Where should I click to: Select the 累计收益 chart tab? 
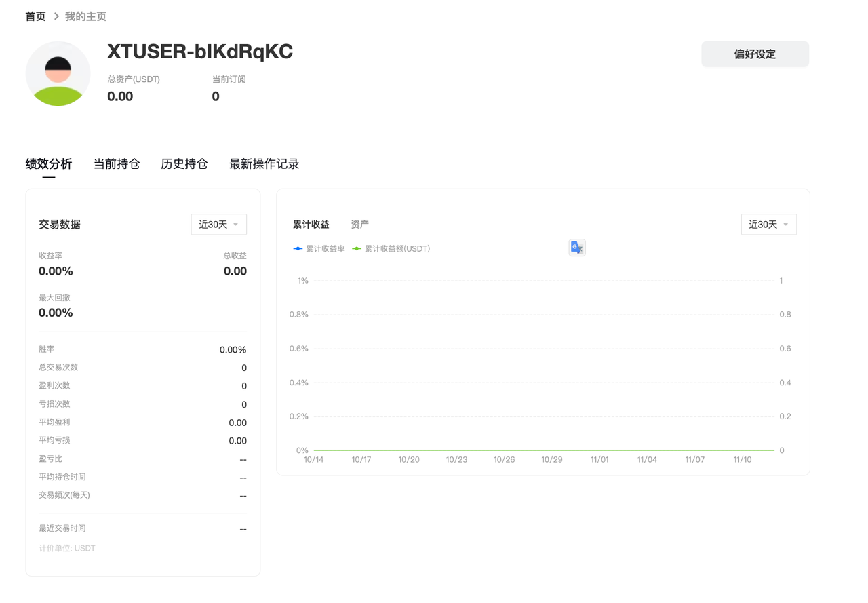tap(311, 225)
